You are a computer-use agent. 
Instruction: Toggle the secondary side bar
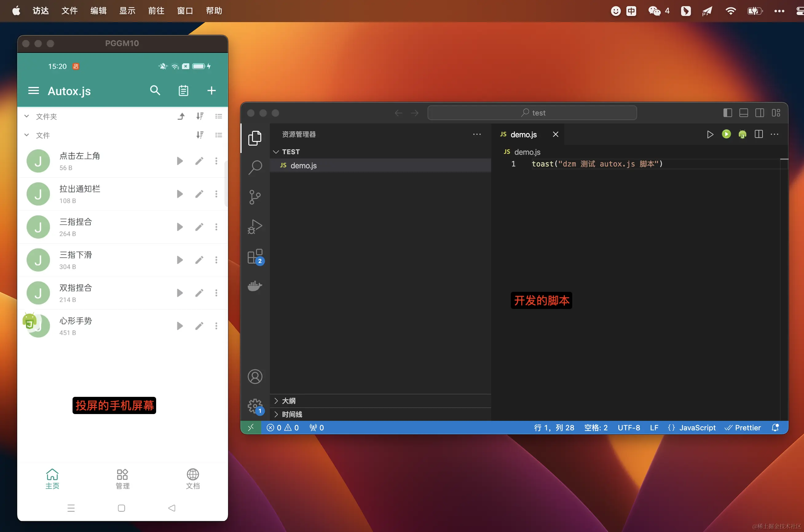pyautogui.click(x=759, y=113)
